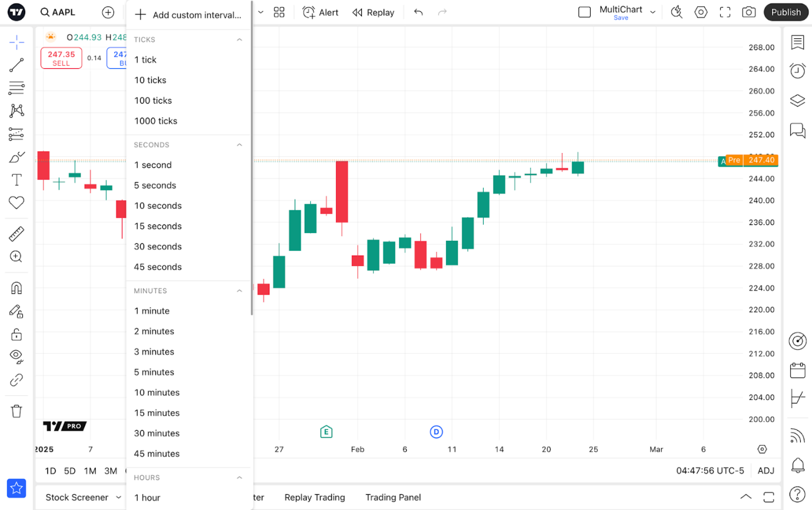Open the layout grid selector icon
This screenshot has height=510, width=812.
(279, 12)
